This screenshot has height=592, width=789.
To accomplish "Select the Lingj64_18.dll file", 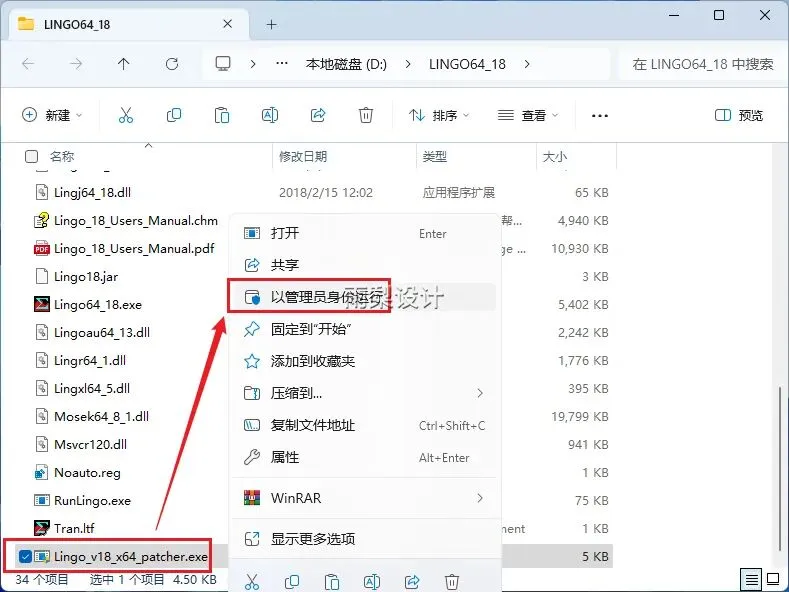I will (92, 192).
